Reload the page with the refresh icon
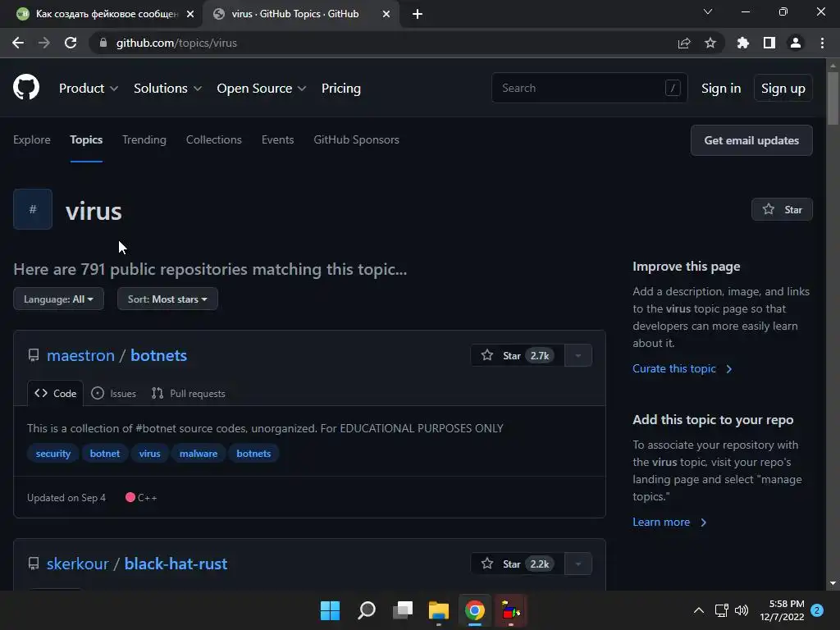840x630 pixels. pyautogui.click(x=71, y=43)
